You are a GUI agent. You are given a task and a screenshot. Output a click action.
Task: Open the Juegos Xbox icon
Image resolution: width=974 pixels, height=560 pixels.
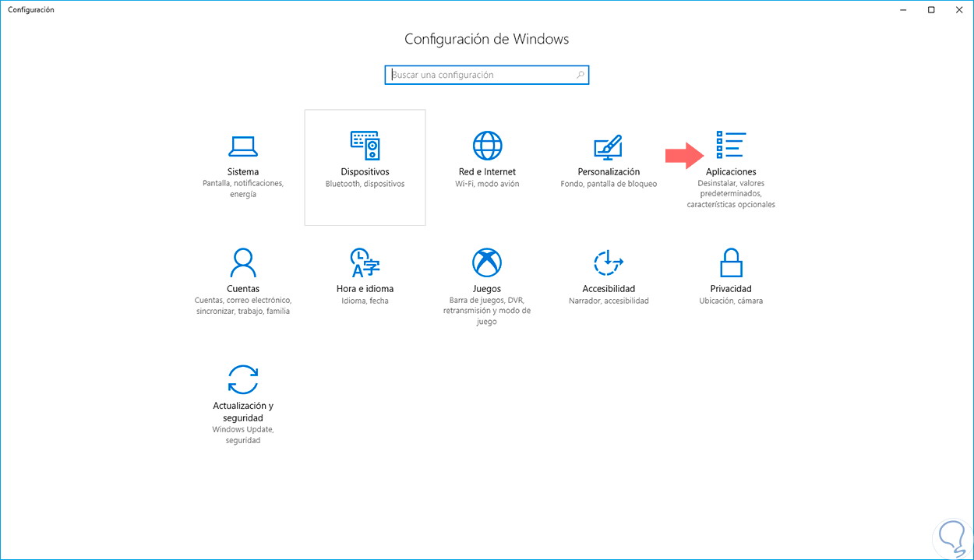[x=487, y=262]
